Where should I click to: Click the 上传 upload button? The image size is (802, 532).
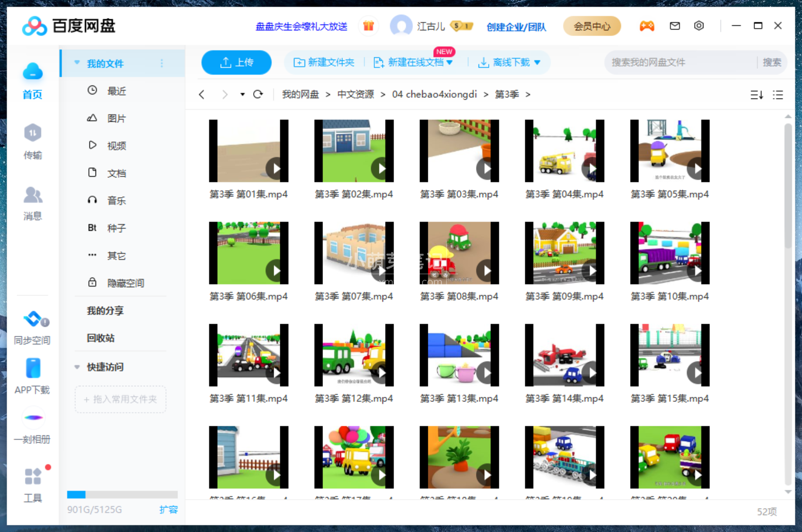pos(236,62)
